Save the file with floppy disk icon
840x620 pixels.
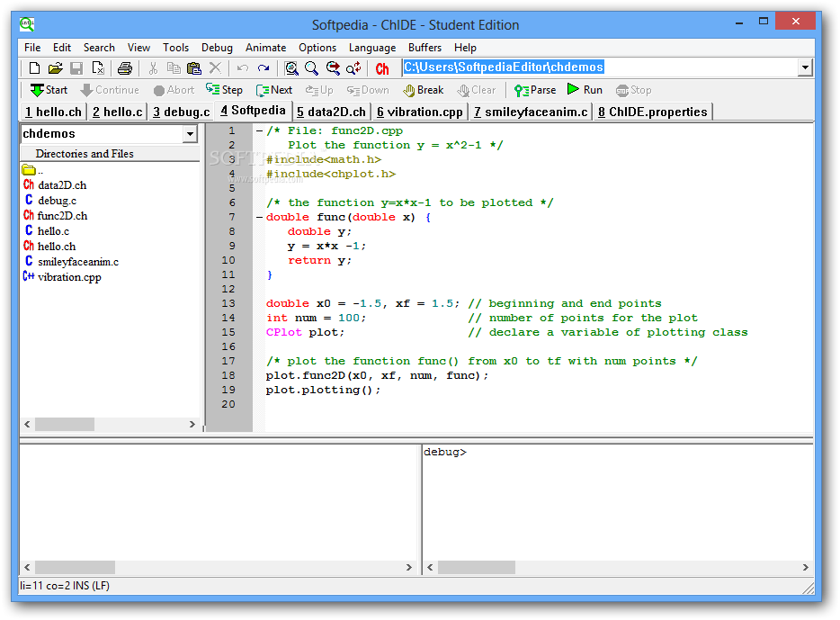76,68
